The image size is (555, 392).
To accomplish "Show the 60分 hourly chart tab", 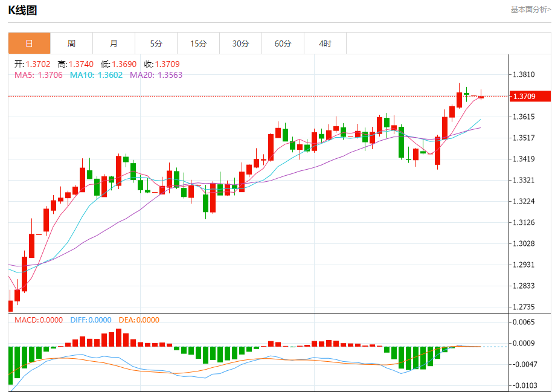I will (x=283, y=43).
